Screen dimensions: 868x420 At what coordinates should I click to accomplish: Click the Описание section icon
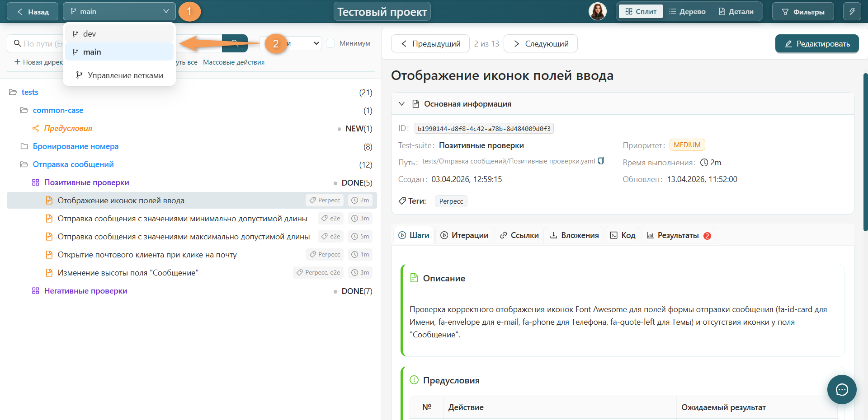414,278
